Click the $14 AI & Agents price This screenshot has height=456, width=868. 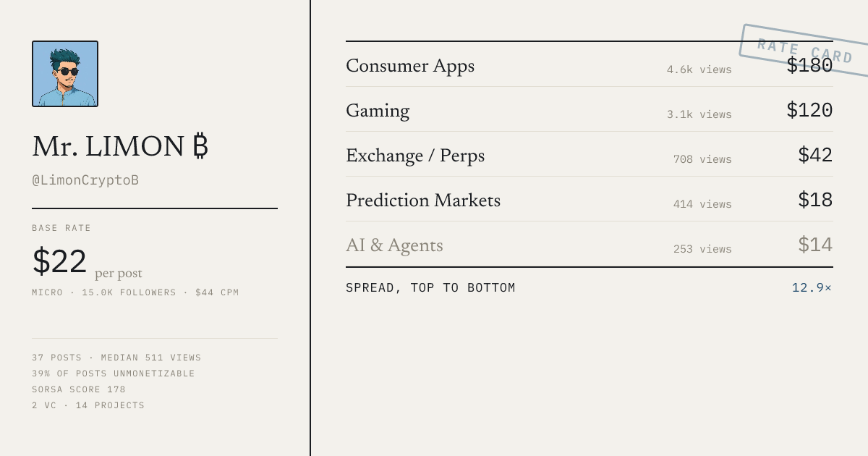click(815, 245)
